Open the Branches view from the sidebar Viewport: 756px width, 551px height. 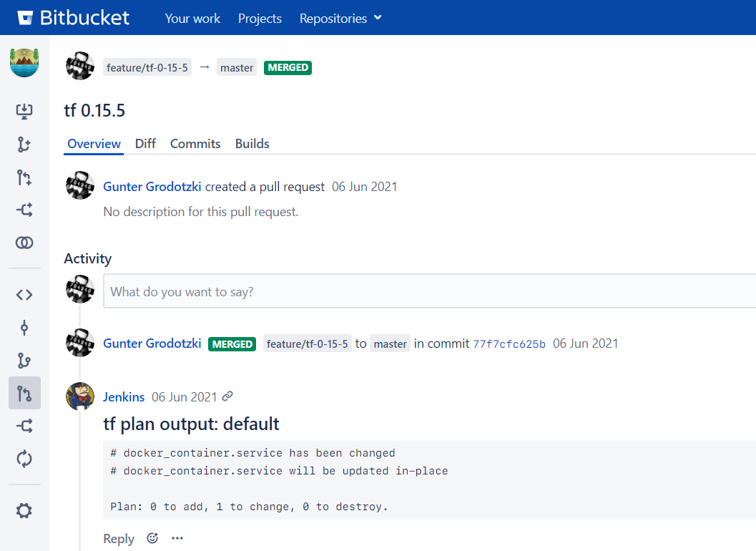pos(24,359)
